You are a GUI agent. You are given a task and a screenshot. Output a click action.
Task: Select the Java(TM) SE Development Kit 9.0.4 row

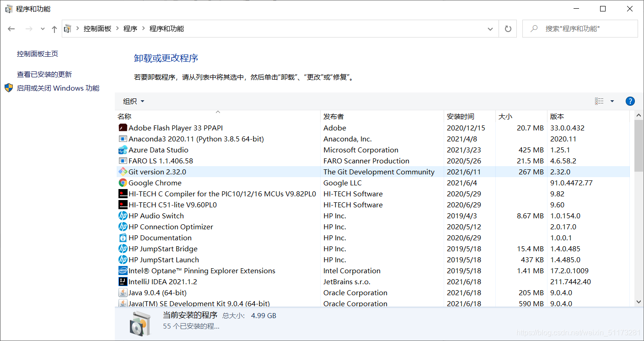click(x=372, y=303)
